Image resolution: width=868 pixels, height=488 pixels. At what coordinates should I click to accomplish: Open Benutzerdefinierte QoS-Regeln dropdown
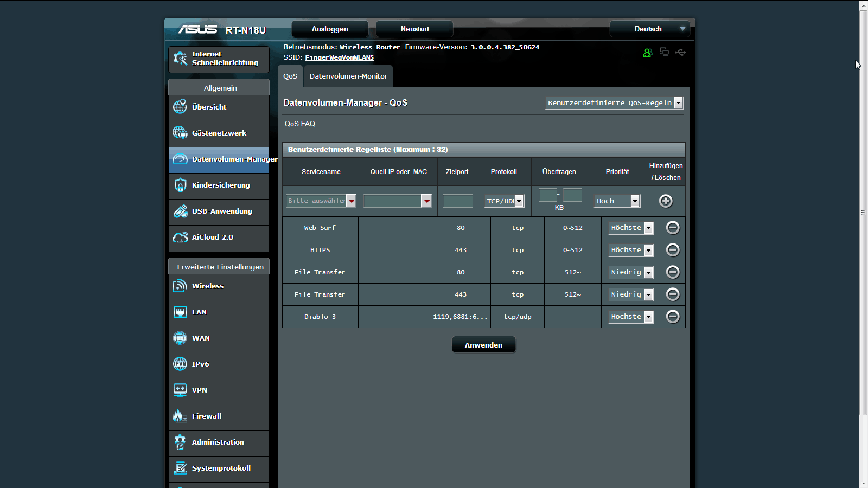click(614, 103)
